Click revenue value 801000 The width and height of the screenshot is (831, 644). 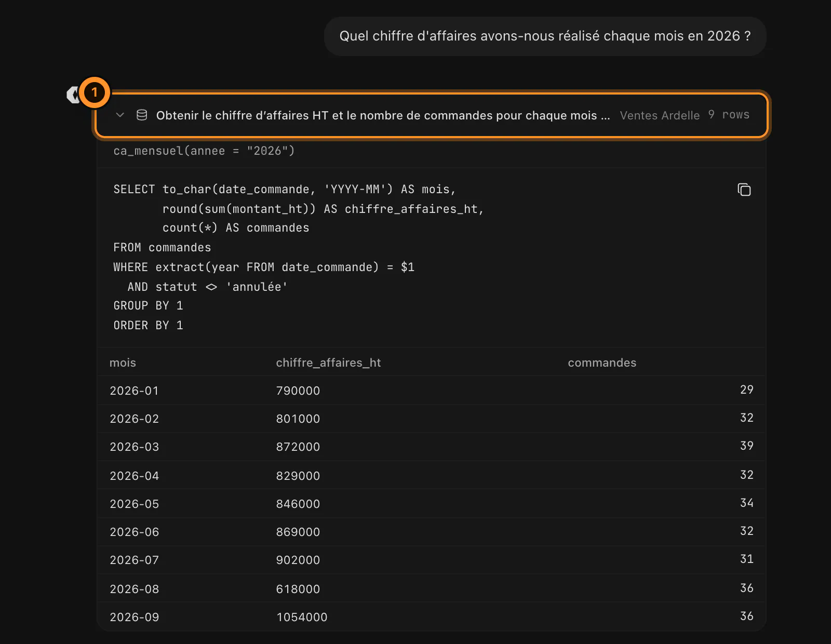pyautogui.click(x=298, y=419)
